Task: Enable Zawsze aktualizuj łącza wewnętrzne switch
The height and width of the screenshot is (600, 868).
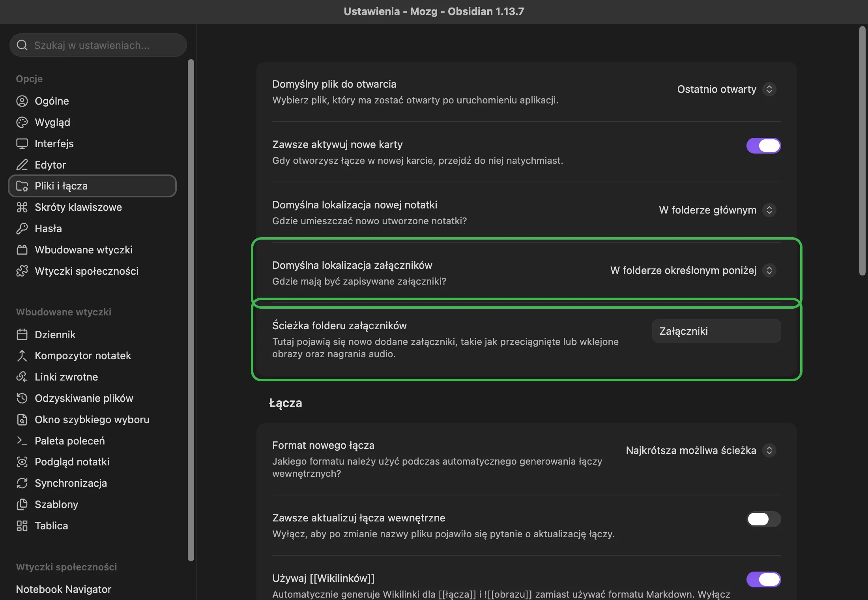Action: 763,519
